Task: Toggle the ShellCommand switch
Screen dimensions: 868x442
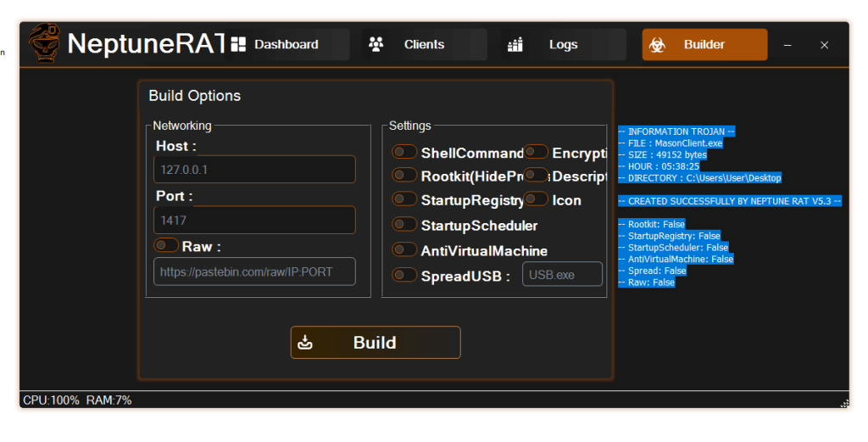Action: pos(404,153)
